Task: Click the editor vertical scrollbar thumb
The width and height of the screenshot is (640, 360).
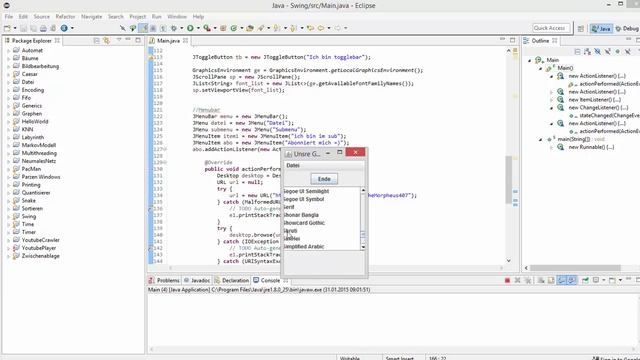Action: tap(509, 180)
